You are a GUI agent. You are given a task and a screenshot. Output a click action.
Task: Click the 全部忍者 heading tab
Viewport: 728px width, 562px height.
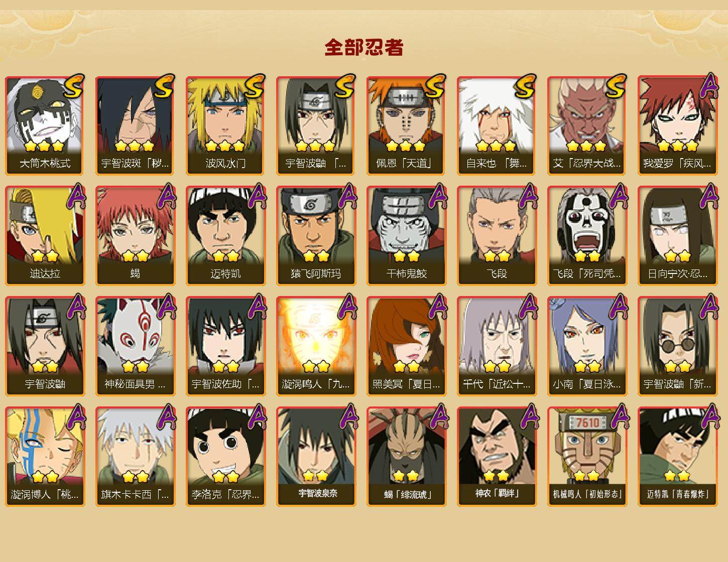(364, 48)
